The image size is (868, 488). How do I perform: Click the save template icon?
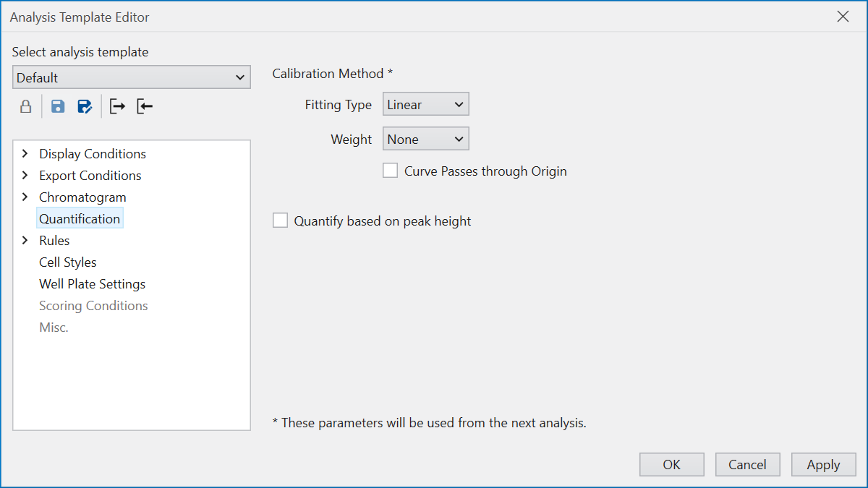click(x=58, y=107)
